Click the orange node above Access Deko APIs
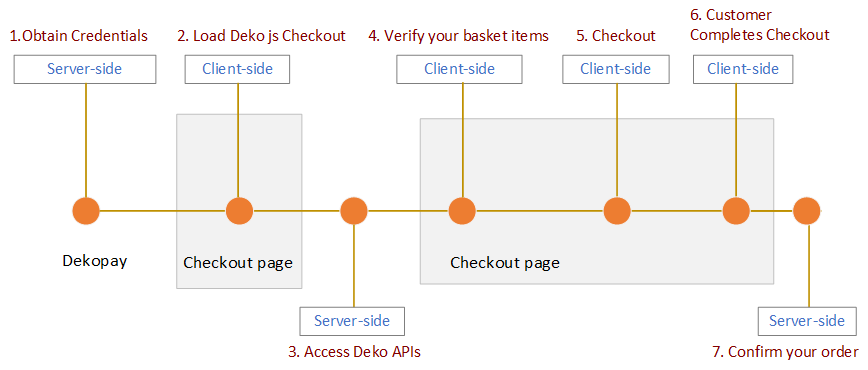 354,210
